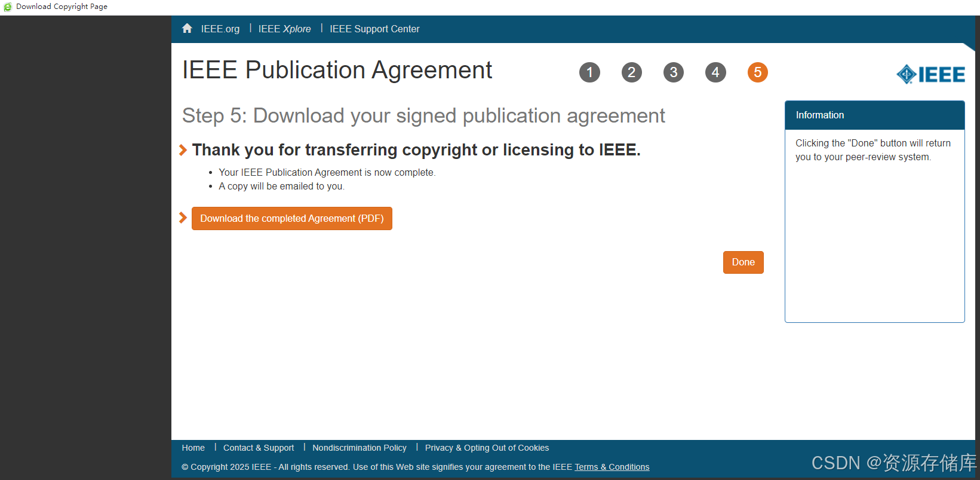
Task: Select step 1 circle indicator
Action: (589, 72)
